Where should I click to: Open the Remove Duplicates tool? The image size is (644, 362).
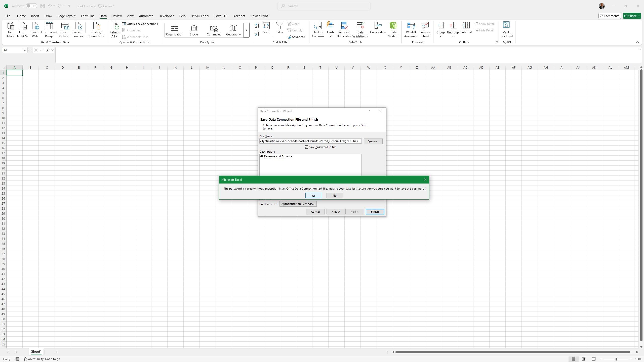344,30
